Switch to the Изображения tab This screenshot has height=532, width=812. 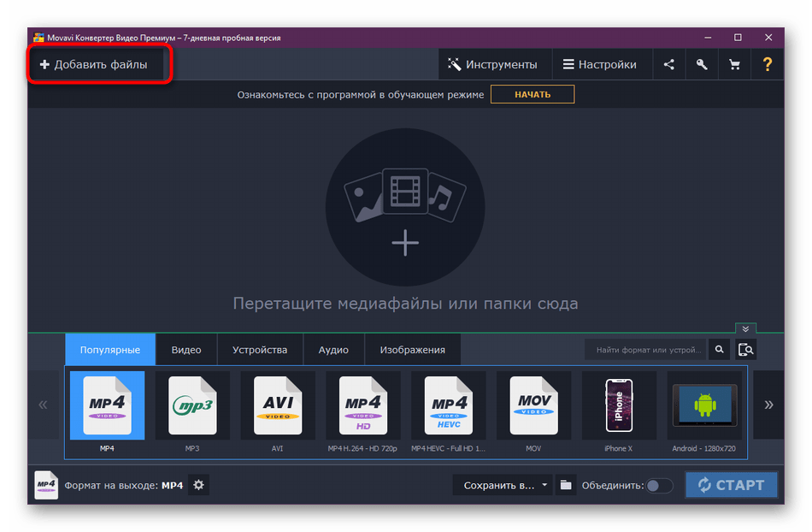point(412,350)
